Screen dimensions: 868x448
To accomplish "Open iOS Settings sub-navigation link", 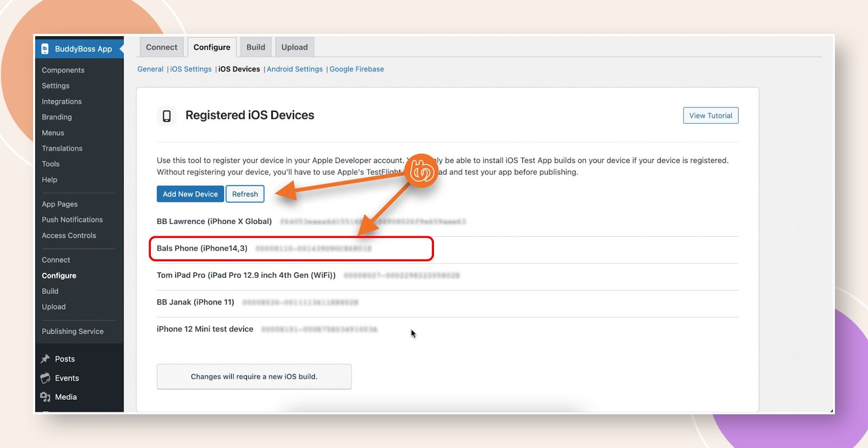I will [191, 69].
